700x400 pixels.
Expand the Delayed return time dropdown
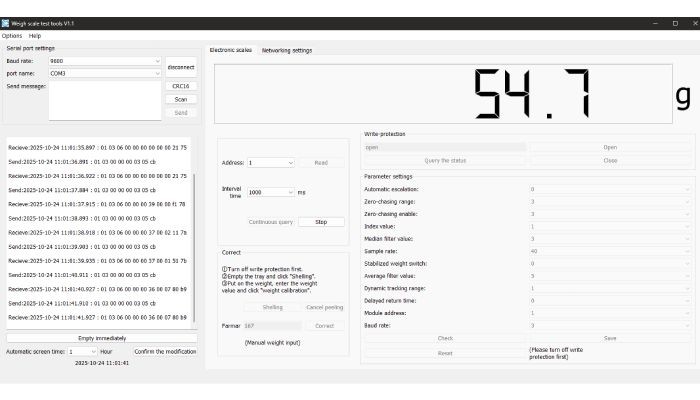(610, 301)
